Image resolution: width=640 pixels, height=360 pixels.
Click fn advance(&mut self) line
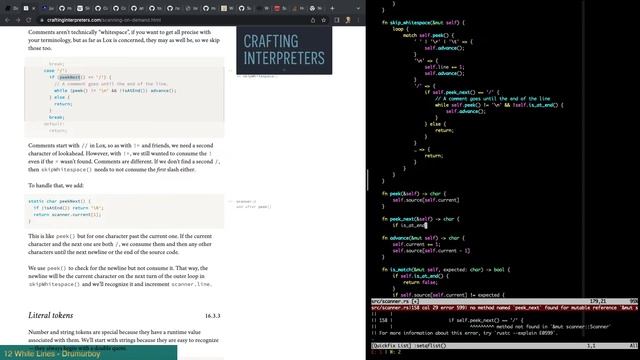(423, 238)
